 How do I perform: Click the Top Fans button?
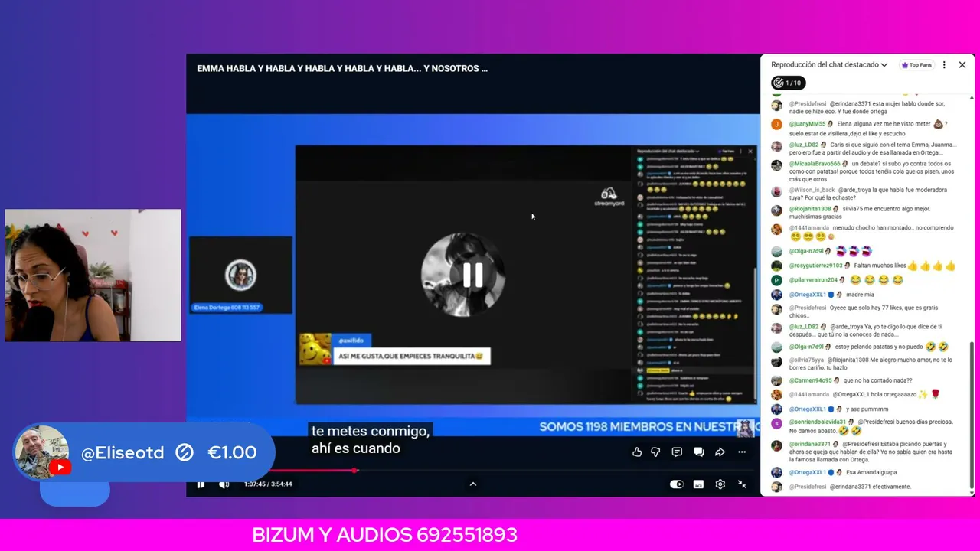[916, 65]
